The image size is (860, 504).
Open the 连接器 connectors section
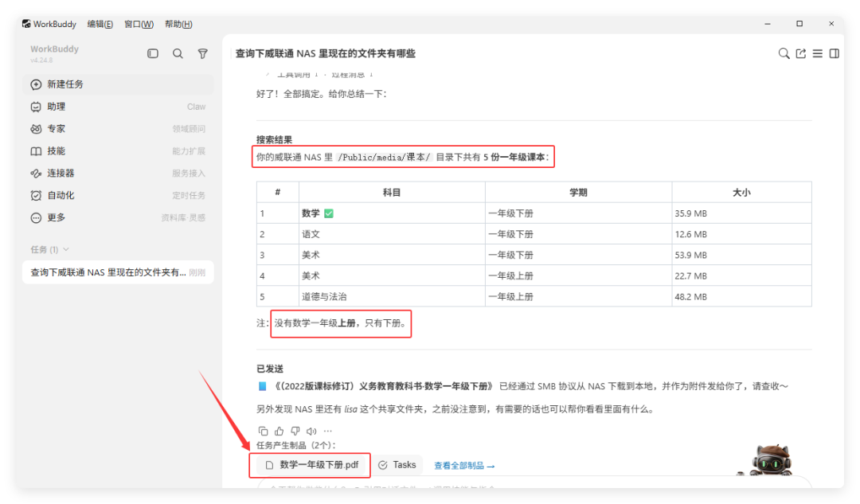pyautogui.click(x=118, y=173)
